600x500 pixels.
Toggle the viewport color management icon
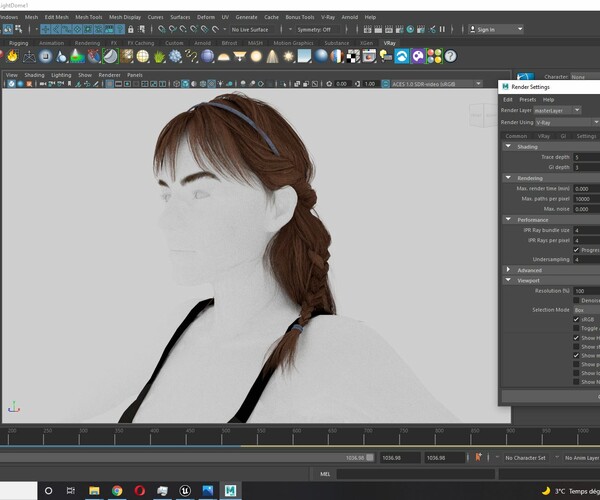(x=386, y=84)
